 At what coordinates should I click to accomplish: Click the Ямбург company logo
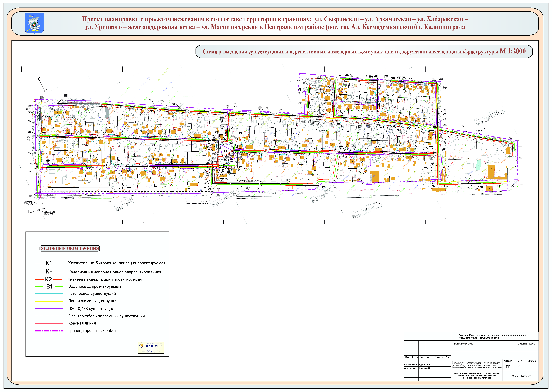click(151, 347)
